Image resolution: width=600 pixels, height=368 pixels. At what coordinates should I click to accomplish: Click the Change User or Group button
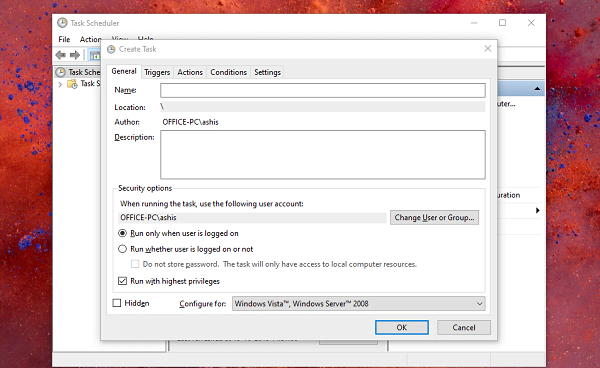pyautogui.click(x=434, y=217)
